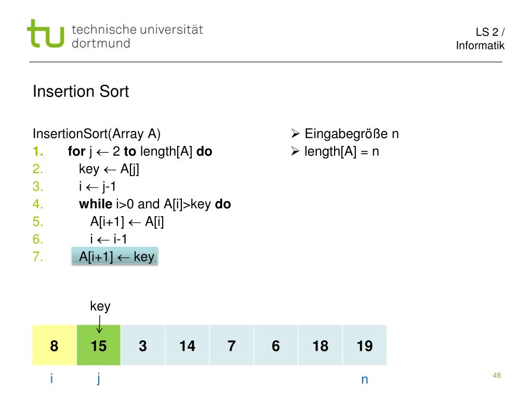Click the array cell with value 18

(320, 345)
